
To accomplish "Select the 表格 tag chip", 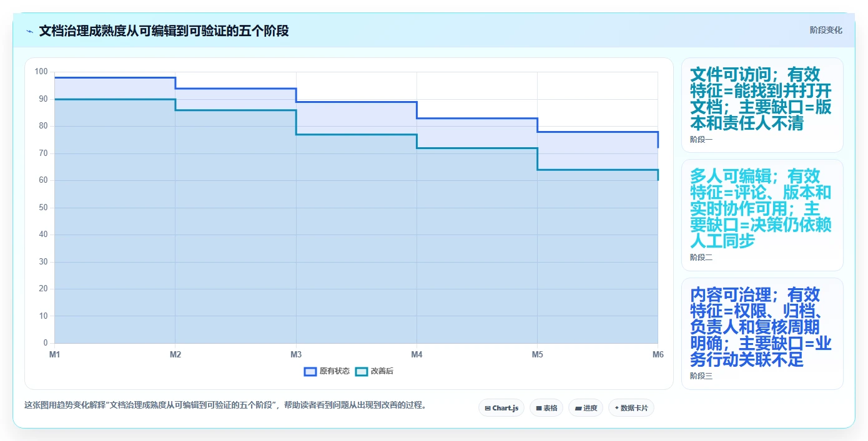I will click(546, 408).
